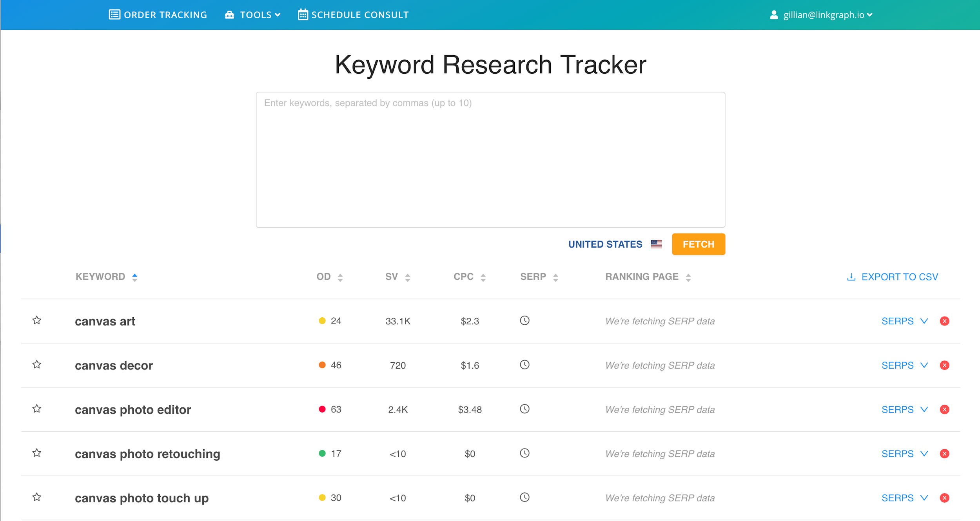The height and width of the screenshot is (521, 980).
Task: Click the Fetch button
Action: (699, 244)
